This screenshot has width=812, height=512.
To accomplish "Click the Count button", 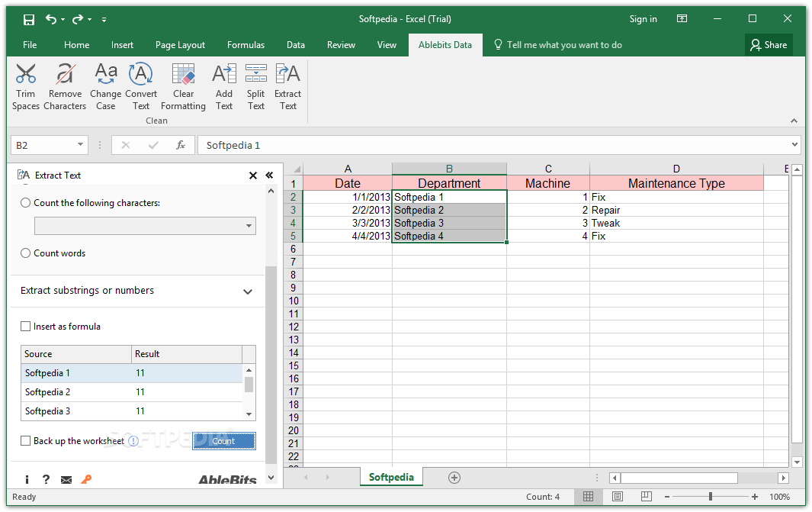I will point(223,441).
